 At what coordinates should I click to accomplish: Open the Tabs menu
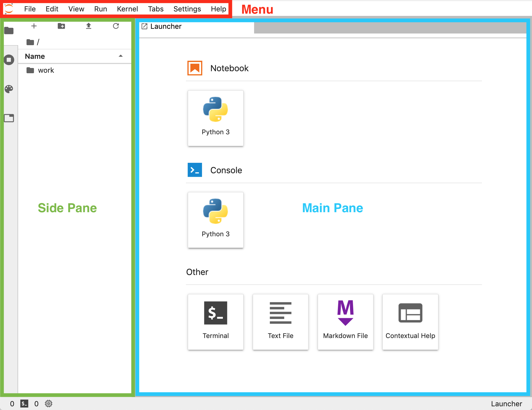[156, 9]
